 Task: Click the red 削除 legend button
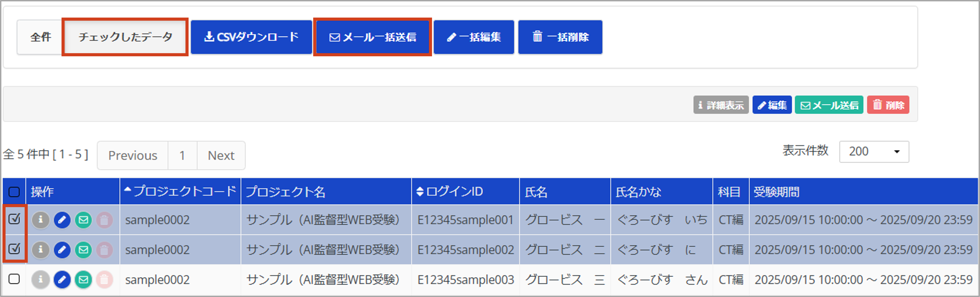coord(888,105)
